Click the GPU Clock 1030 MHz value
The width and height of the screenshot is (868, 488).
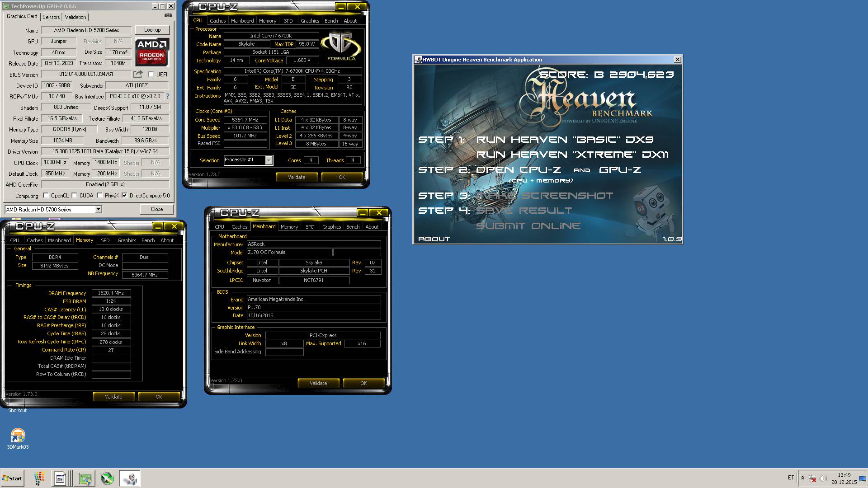click(55, 162)
